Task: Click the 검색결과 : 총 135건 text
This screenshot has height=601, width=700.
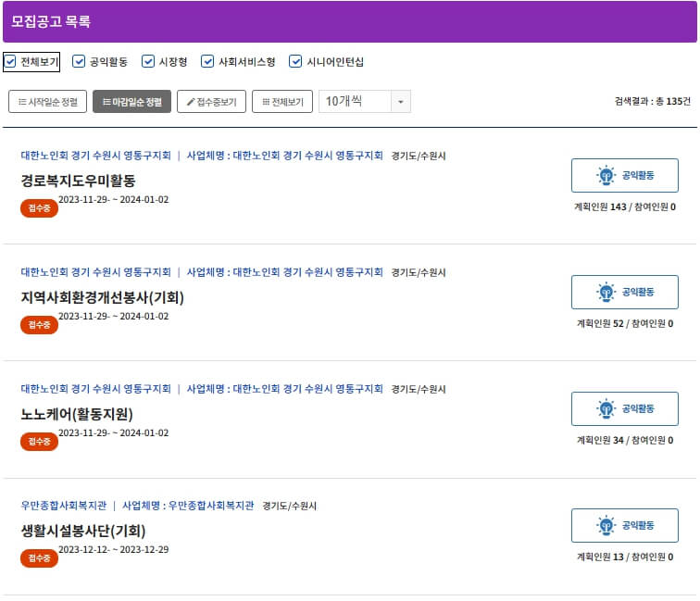Action: pos(652,101)
